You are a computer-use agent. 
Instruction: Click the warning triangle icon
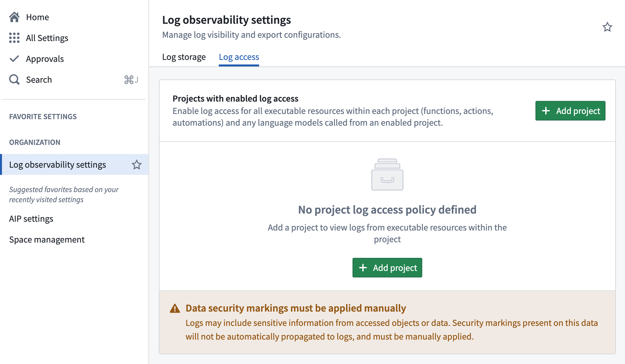[175, 308]
